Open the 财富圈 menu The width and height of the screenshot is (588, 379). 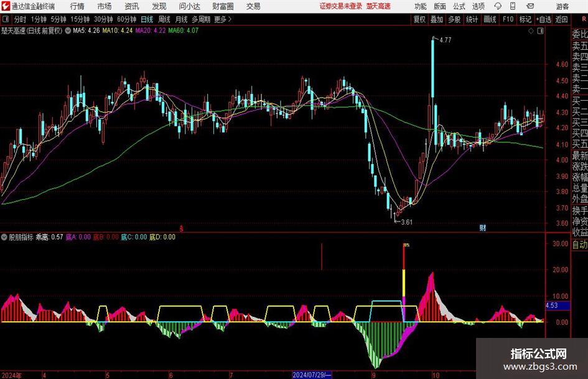pos(223,6)
